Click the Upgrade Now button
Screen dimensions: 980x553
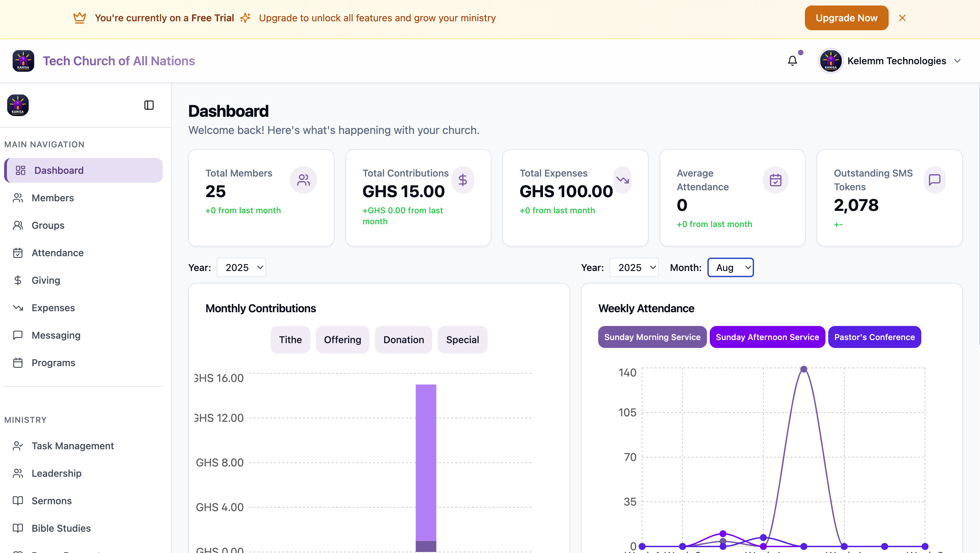tap(846, 18)
